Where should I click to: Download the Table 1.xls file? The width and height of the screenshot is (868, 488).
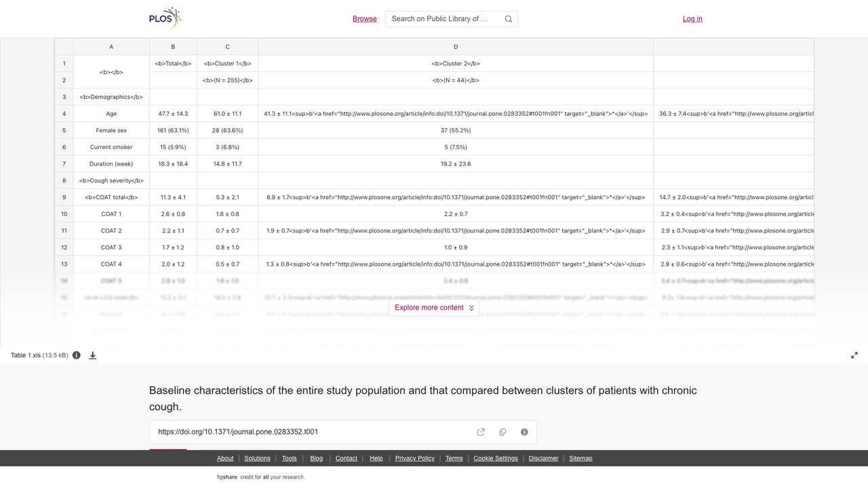[x=93, y=355]
